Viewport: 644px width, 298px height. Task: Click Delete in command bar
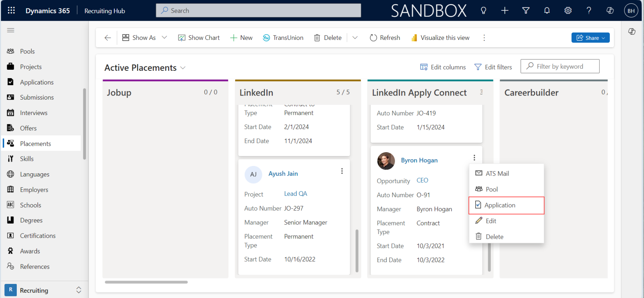point(328,38)
